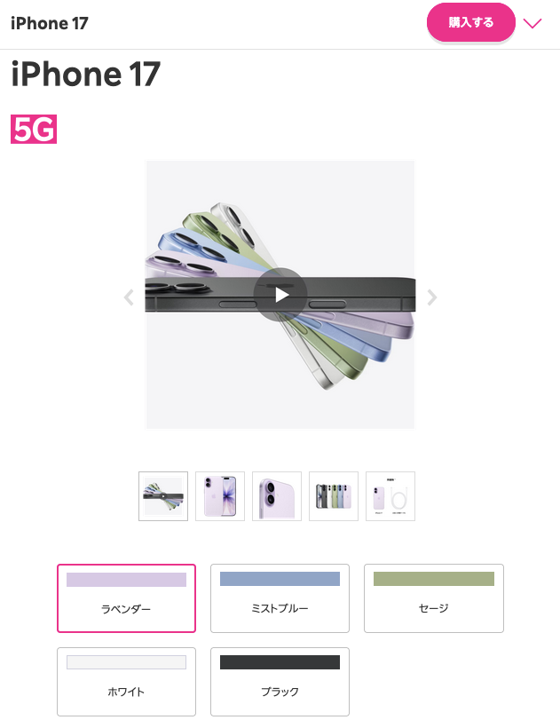Click the pink 5G badge
The image size is (560, 728).
34,129
